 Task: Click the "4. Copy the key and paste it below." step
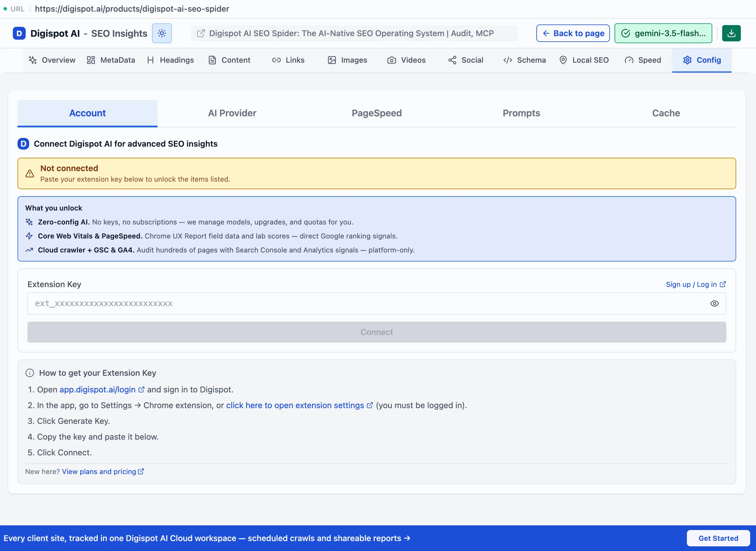click(93, 437)
